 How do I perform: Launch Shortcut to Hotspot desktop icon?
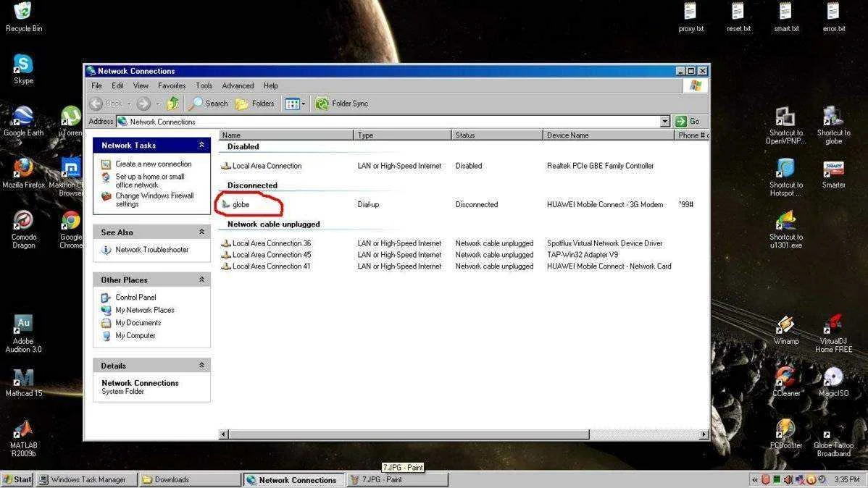pyautogui.click(x=785, y=177)
